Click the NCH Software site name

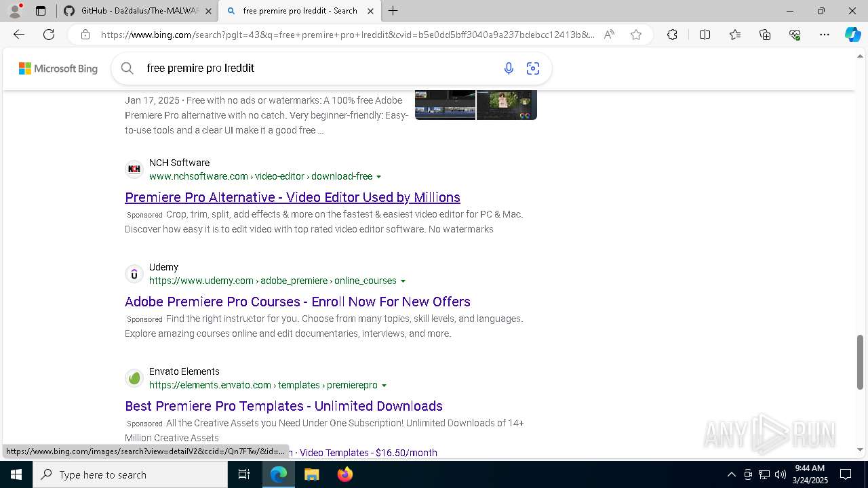[x=179, y=163]
